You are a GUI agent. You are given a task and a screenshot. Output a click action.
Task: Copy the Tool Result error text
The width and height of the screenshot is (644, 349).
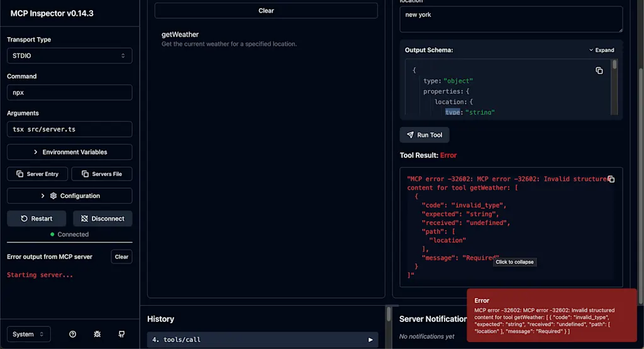click(611, 179)
